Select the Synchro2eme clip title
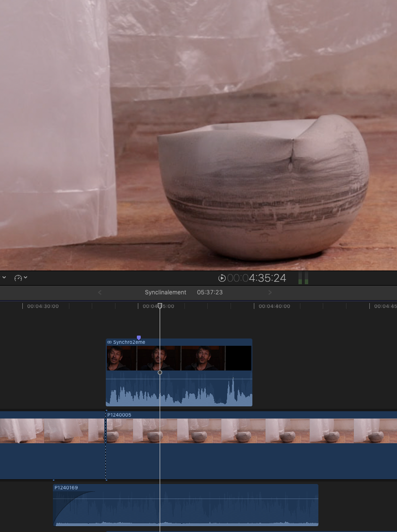397x532 pixels. (x=129, y=342)
